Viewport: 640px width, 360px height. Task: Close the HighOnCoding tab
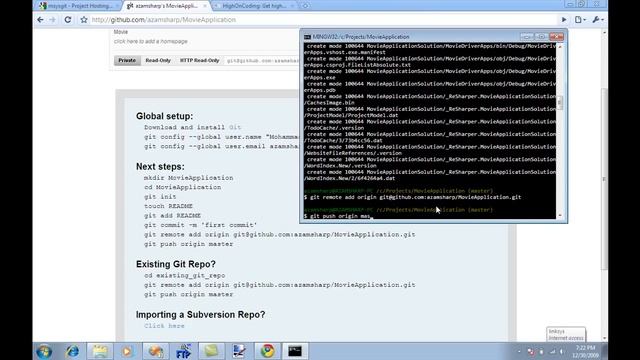292,6
